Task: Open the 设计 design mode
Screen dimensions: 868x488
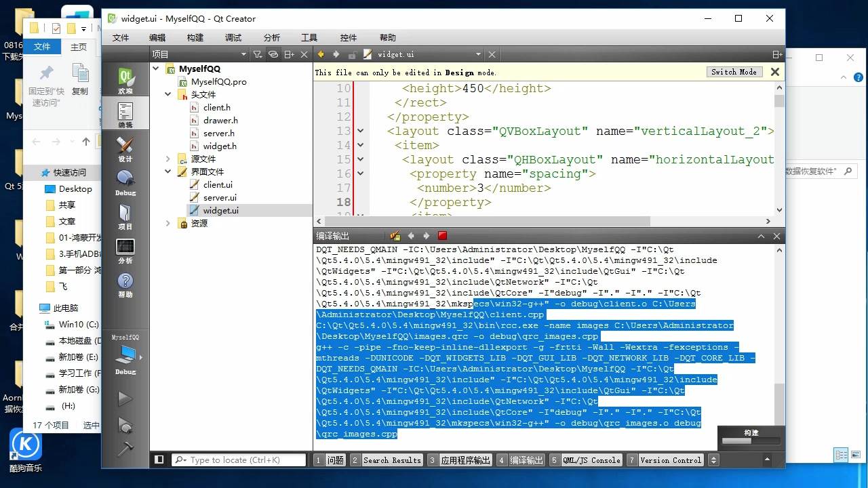Action: click(125, 148)
